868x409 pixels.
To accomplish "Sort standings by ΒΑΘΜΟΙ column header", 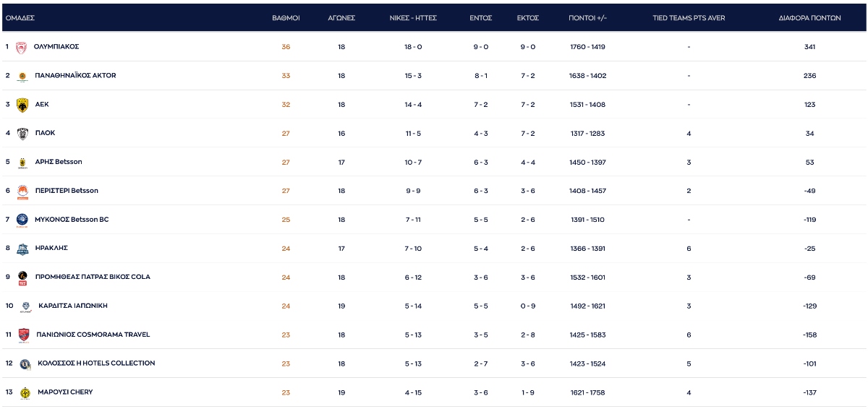I will [286, 18].
